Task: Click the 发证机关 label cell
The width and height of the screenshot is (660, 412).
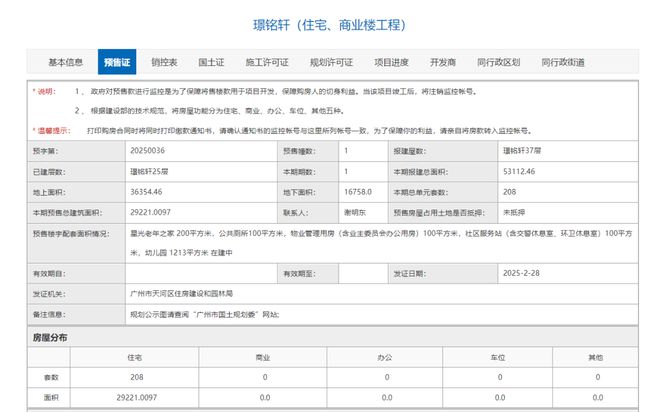Action: point(76,294)
